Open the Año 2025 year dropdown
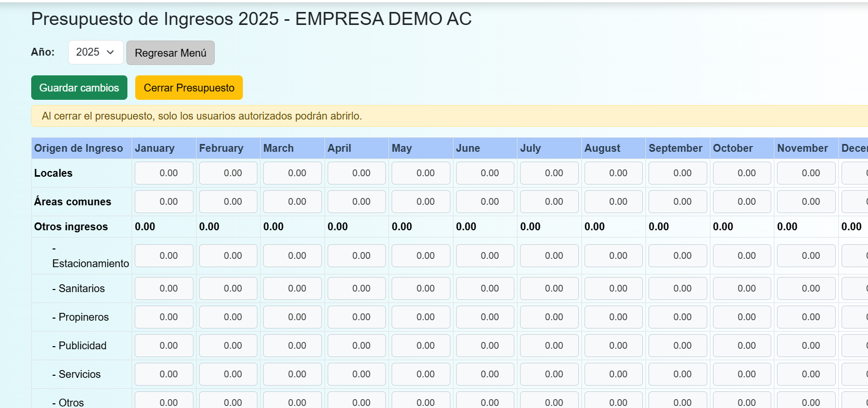The width and height of the screenshot is (868, 408). [95, 52]
